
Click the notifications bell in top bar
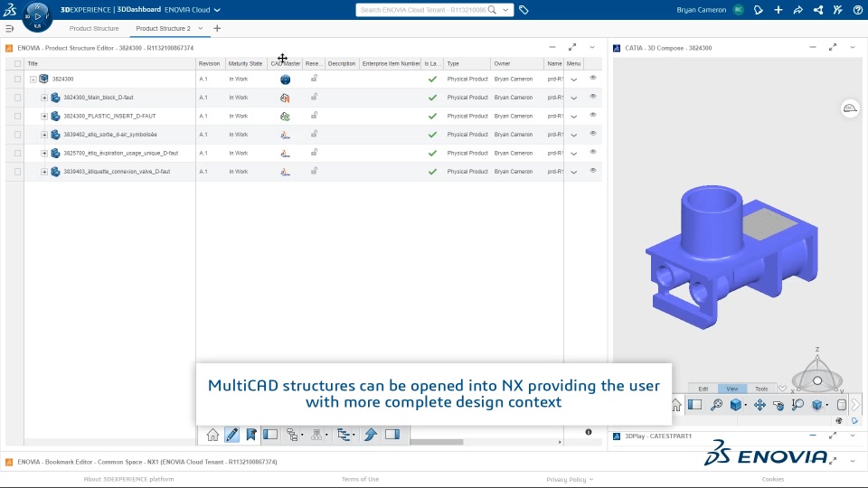(x=759, y=10)
